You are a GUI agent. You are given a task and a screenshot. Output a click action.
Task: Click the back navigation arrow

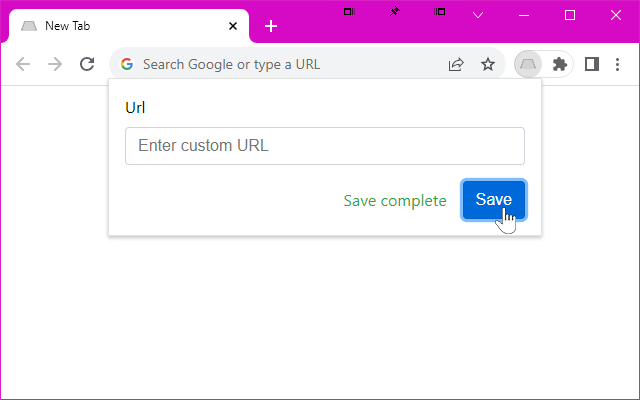pos(23,64)
